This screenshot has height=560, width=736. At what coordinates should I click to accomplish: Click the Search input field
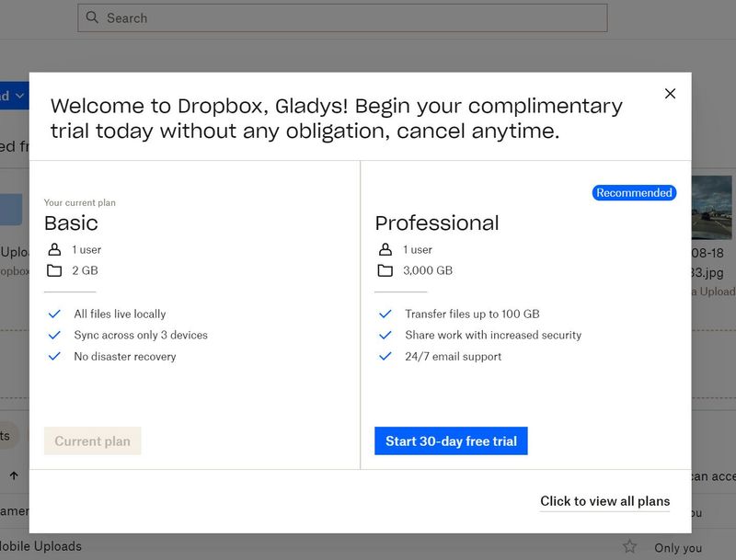(350, 18)
